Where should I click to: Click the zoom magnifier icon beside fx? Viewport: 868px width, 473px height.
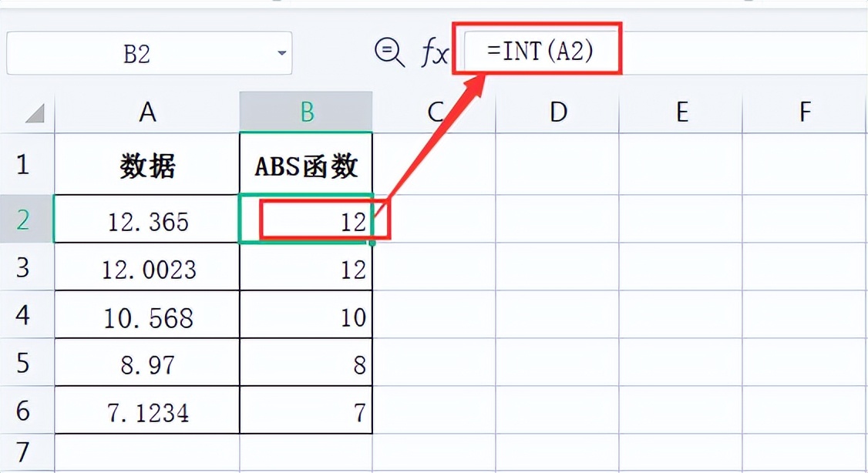pos(389,52)
